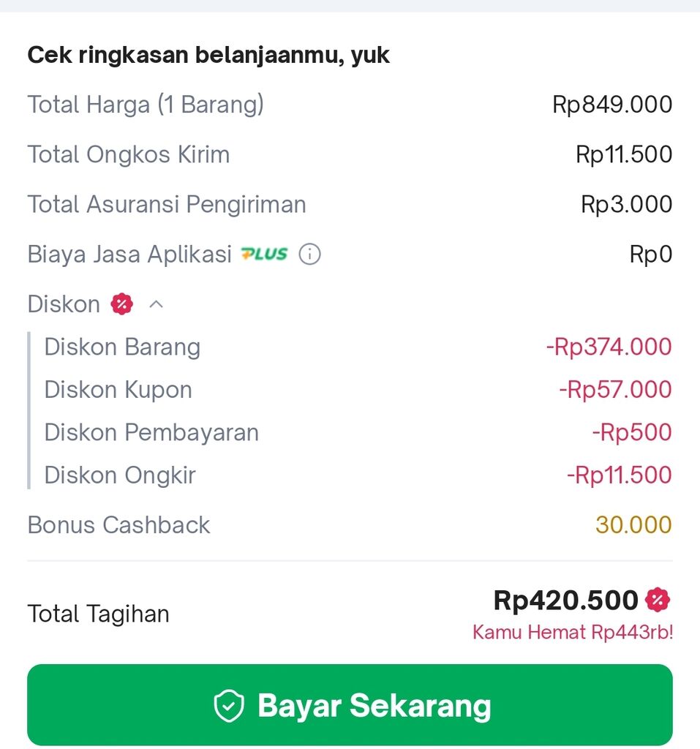The image size is (700, 749).
Task: Click the Total Tagihan amount Rp420.500
Action: [x=565, y=600]
